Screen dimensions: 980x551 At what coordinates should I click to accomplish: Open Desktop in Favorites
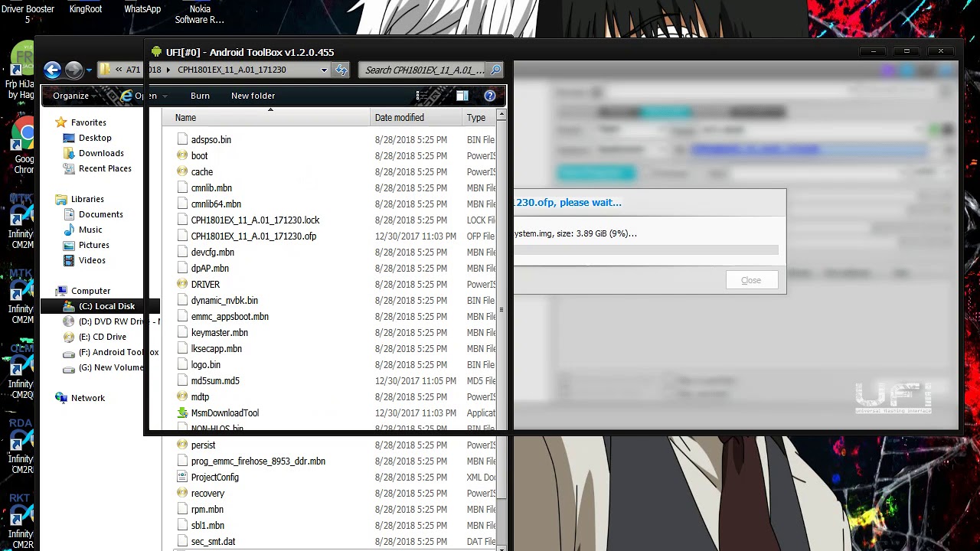95,138
